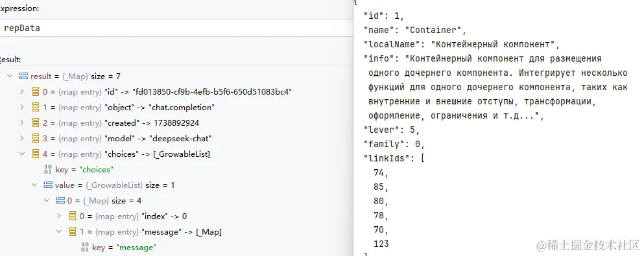644x256 pixels.
Task: Expand the "model" deepseek-chat entry
Action: coord(22,139)
